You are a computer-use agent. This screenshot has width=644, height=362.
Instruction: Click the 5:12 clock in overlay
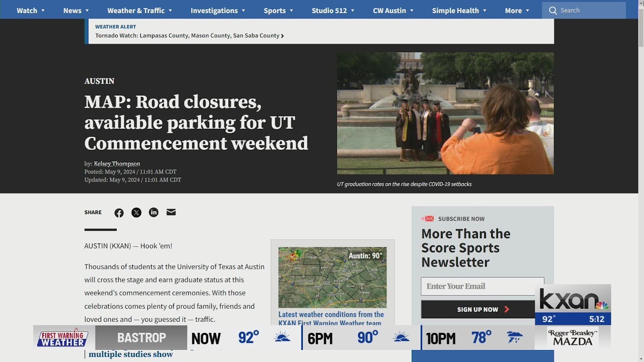click(596, 319)
